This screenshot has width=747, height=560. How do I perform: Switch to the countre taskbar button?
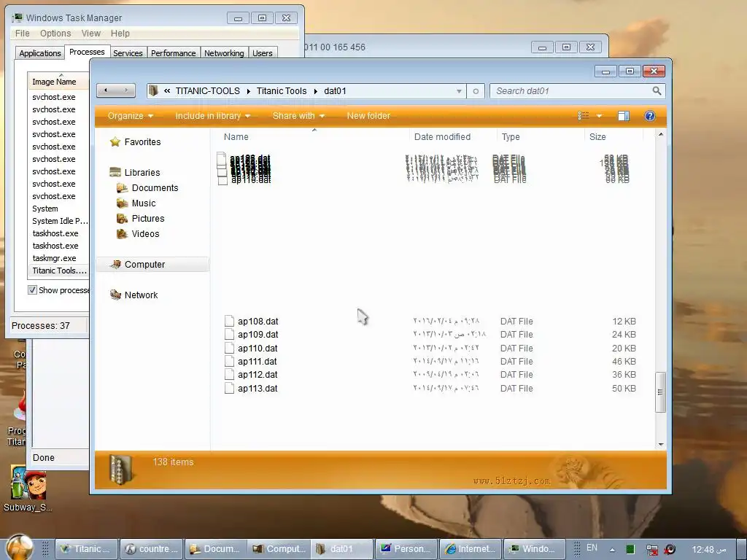[151, 548]
